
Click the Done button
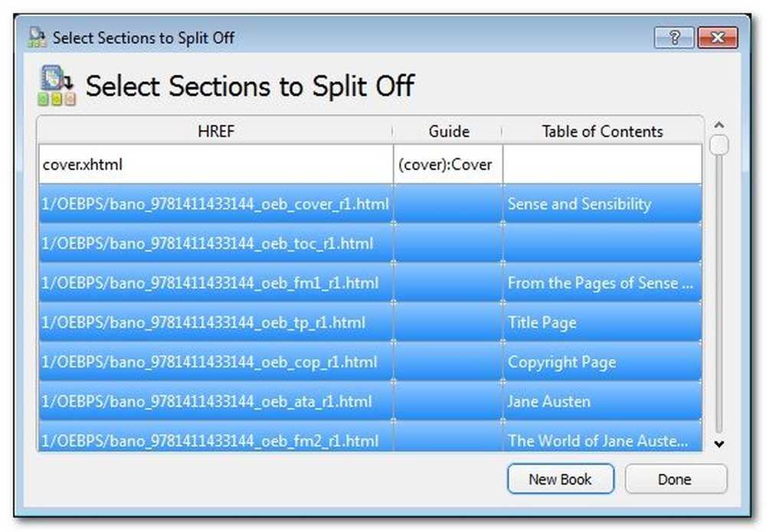(675, 479)
